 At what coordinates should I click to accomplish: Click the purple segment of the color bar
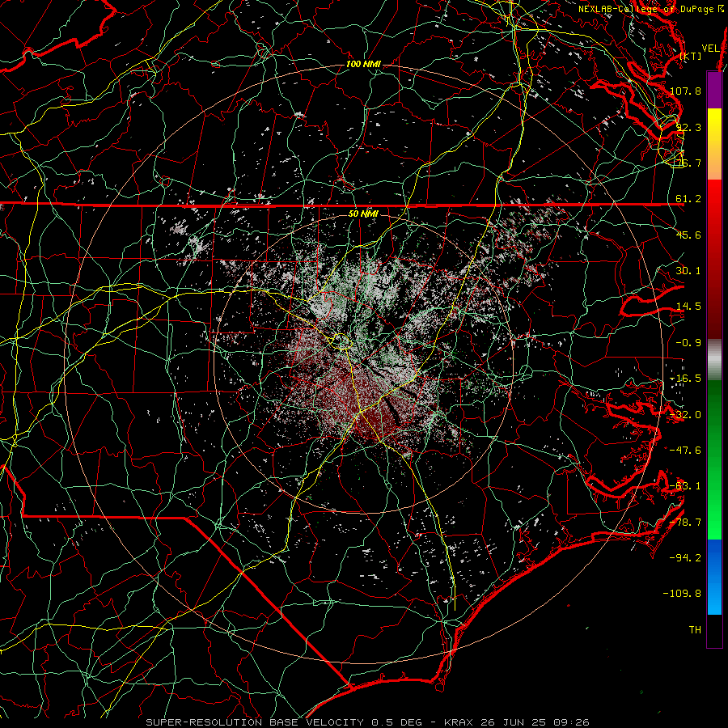tap(714, 90)
